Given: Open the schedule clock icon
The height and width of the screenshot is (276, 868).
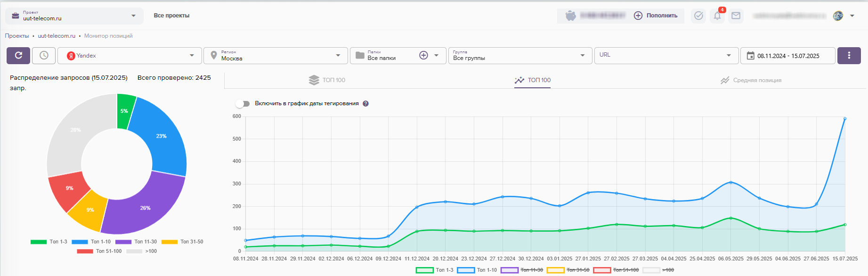Looking at the screenshot, I should [44, 56].
